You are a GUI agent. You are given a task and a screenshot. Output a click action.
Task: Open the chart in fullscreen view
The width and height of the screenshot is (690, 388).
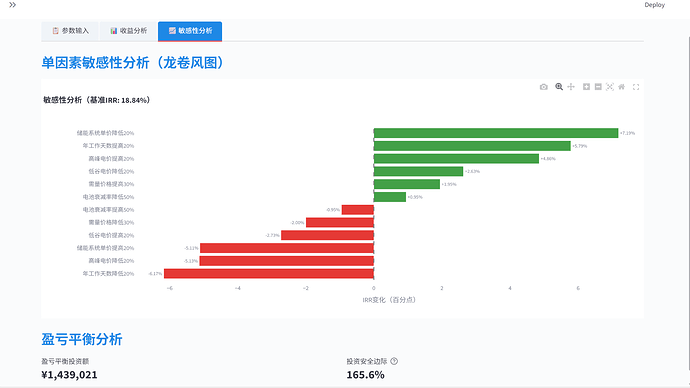coord(636,87)
